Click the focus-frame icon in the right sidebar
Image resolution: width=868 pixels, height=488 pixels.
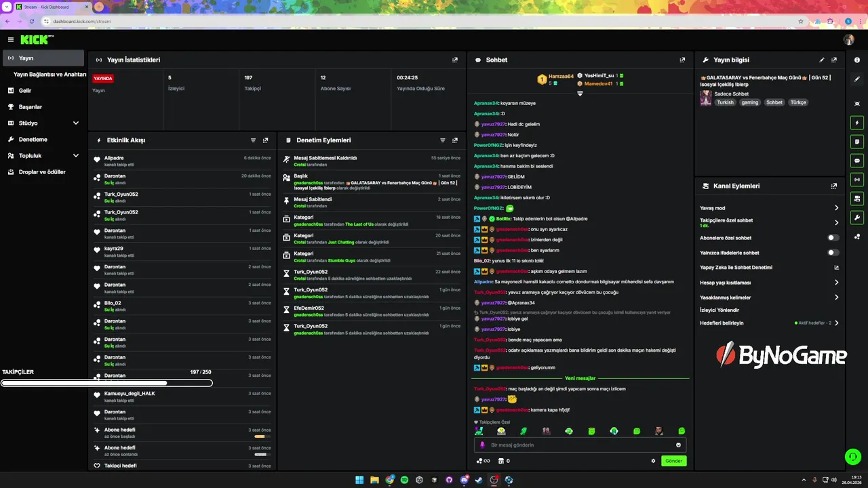click(857, 103)
